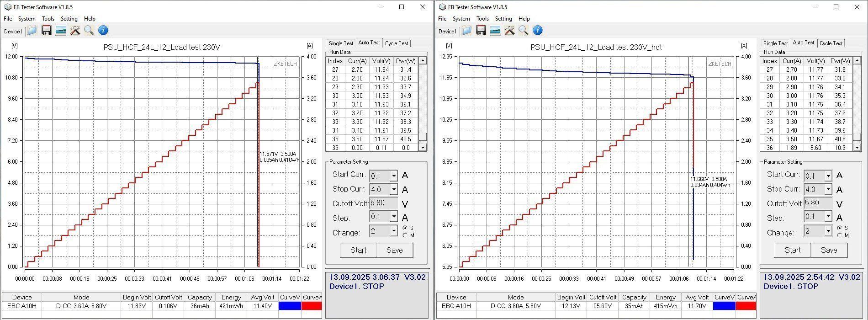Viewport: 868px width, 320px height.
Task: Click the magnifying glass icon in right window
Action: [x=524, y=31]
